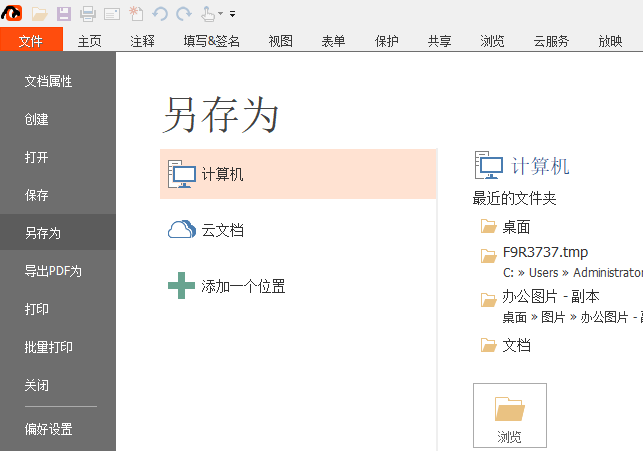Select 文档属性 in the file menu
The width and height of the screenshot is (643, 451).
point(58,81)
